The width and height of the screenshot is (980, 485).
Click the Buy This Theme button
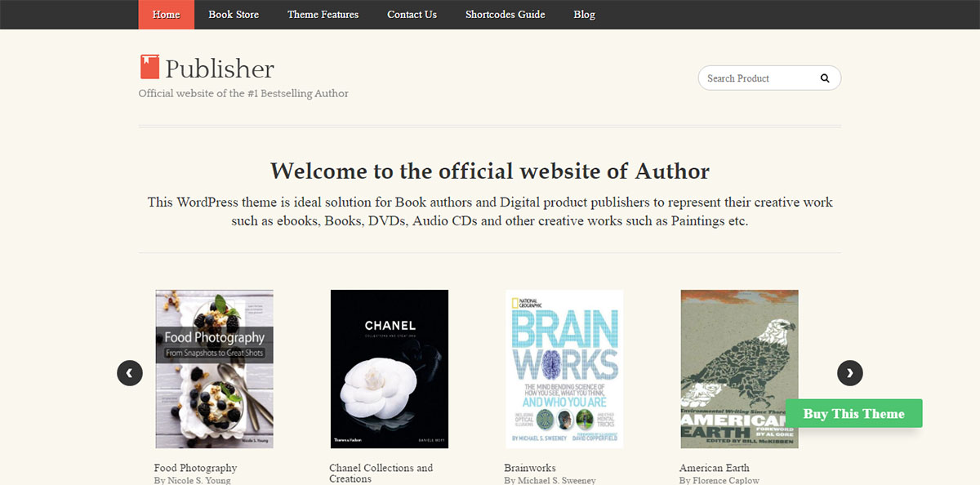pyautogui.click(x=854, y=413)
